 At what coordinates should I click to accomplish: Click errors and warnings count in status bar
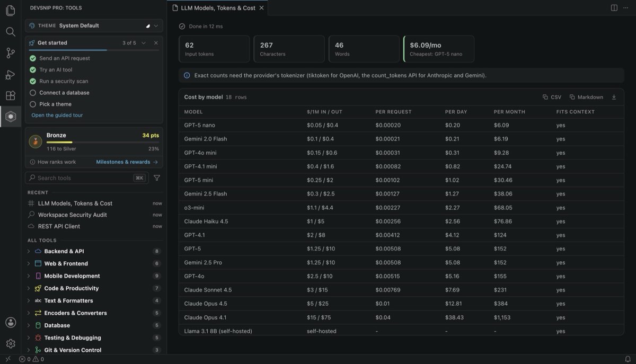(32, 359)
